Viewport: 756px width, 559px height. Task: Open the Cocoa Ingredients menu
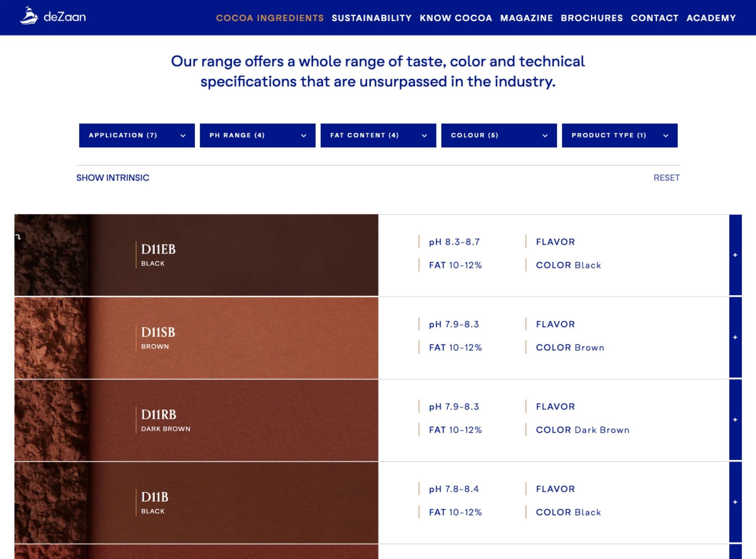[270, 18]
